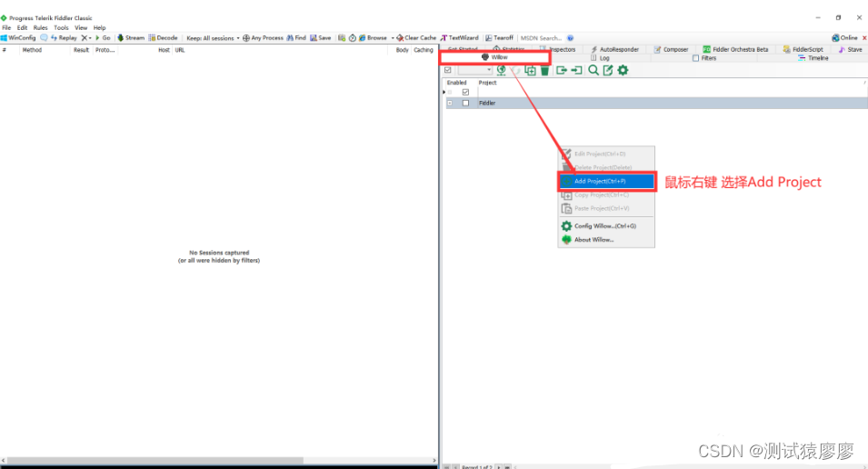Open the Rules menu

(x=40, y=27)
